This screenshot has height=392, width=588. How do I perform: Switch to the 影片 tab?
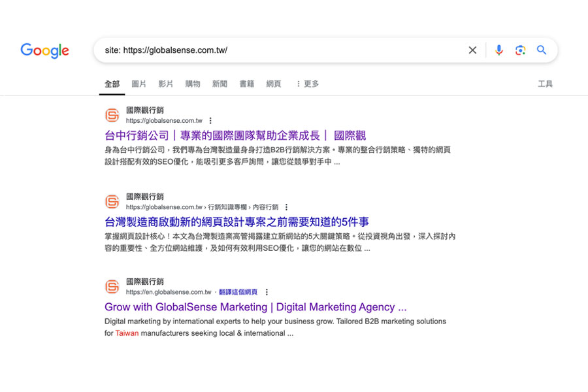point(166,84)
